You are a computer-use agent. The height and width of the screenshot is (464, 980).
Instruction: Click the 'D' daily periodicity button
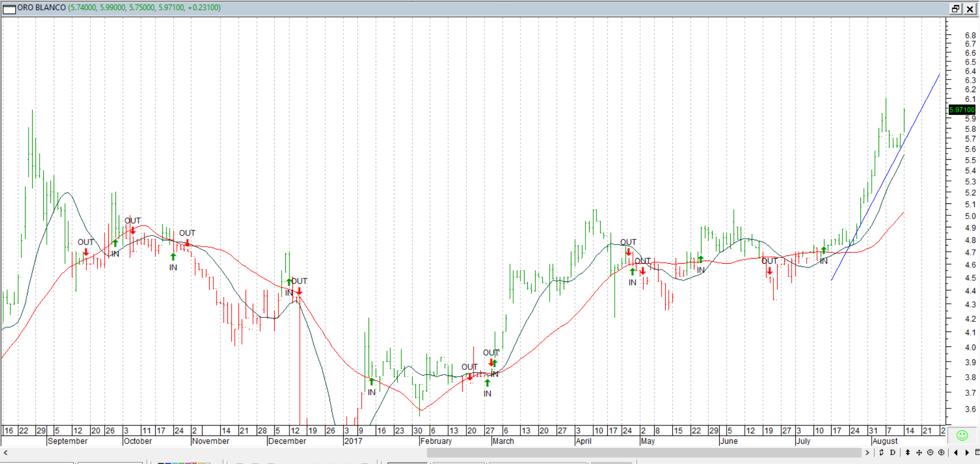(893, 453)
